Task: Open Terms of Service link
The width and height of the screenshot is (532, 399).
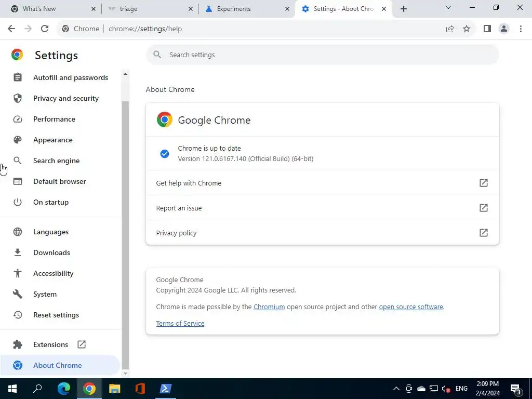Action: (x=180, y=323)
